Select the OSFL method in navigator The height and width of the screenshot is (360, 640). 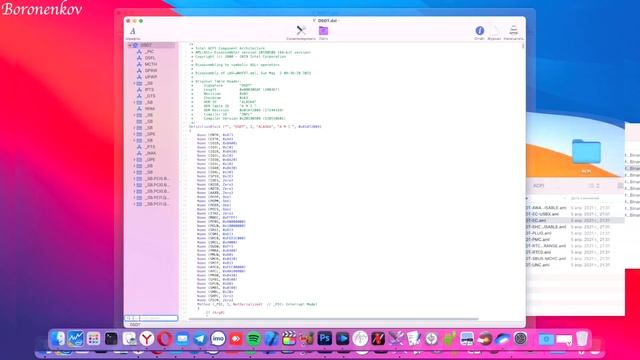[150, 58]
